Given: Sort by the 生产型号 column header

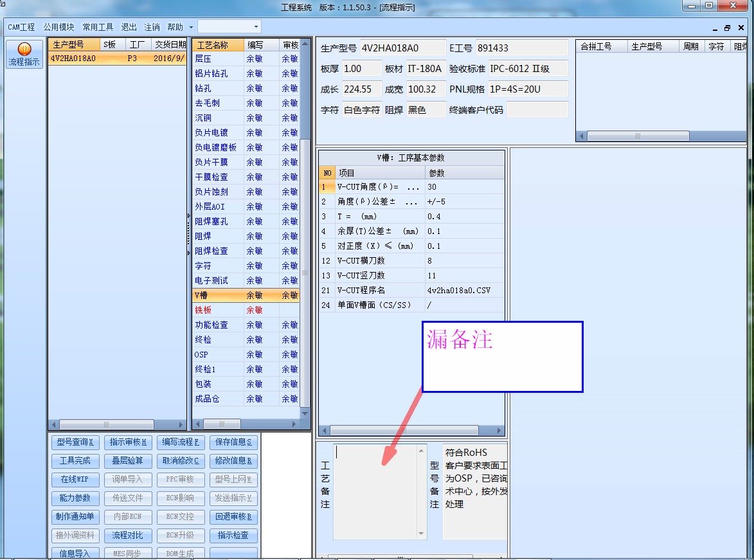Looking at the screenshot, I should pos(73,45).
